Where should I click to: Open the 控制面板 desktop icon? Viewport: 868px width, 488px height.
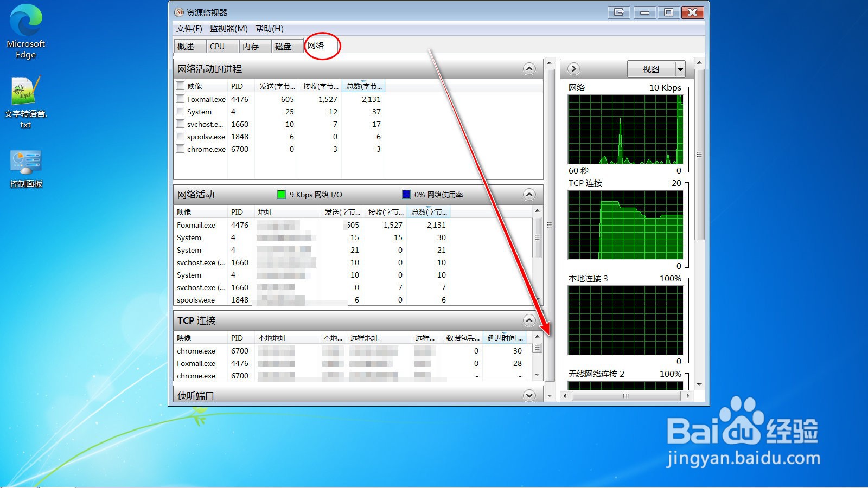coord(25,169)
